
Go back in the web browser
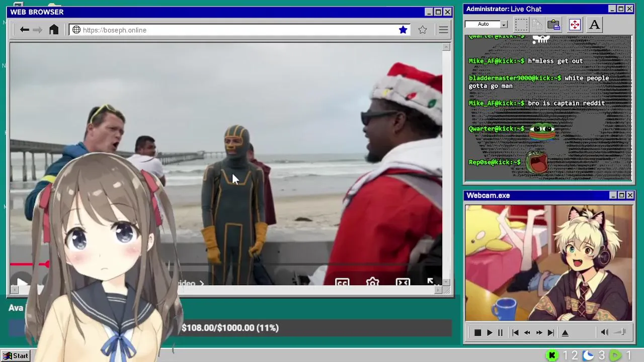point(24,30)
